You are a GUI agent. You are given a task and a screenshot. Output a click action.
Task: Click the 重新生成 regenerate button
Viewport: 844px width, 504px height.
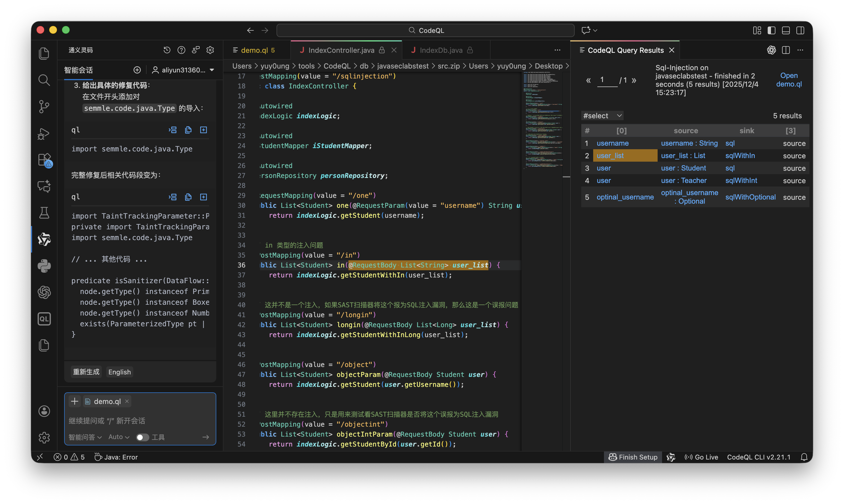tap(86, 372)
